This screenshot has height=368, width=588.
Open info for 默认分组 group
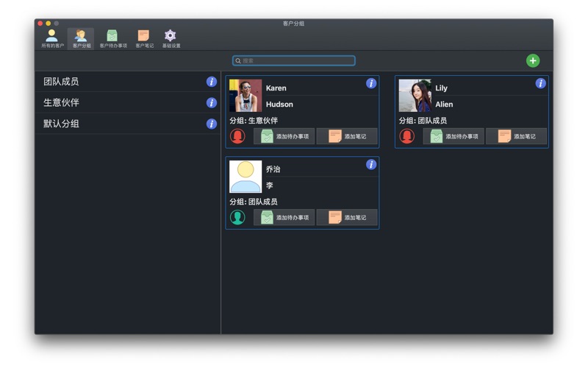[x=212, y=124]
